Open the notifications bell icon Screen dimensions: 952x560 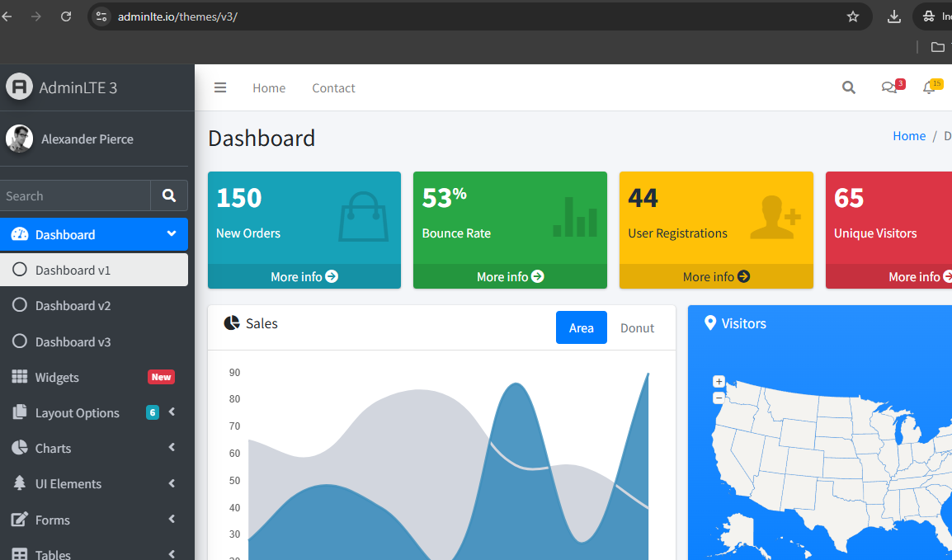tap(929, 88)
